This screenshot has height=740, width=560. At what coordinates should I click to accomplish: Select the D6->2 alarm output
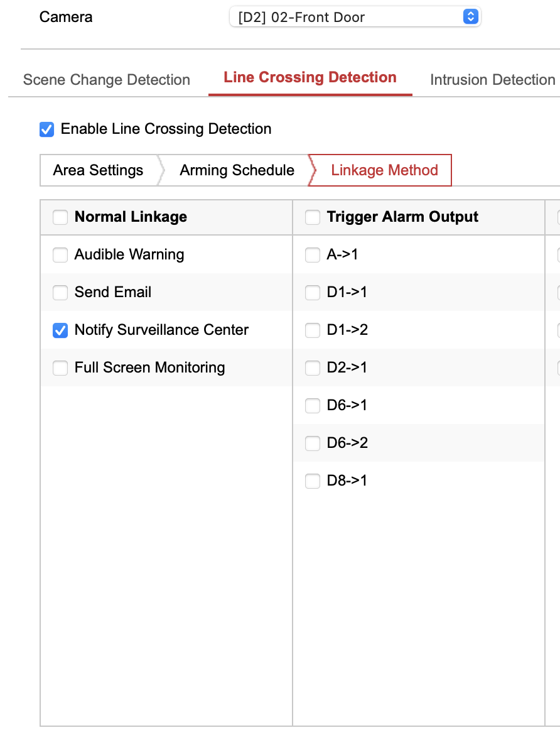[x=313, y=443]
